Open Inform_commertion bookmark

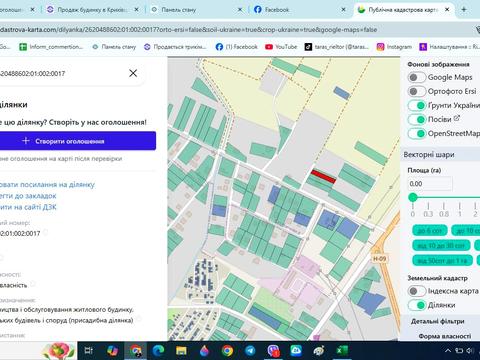tap(51, 47)
